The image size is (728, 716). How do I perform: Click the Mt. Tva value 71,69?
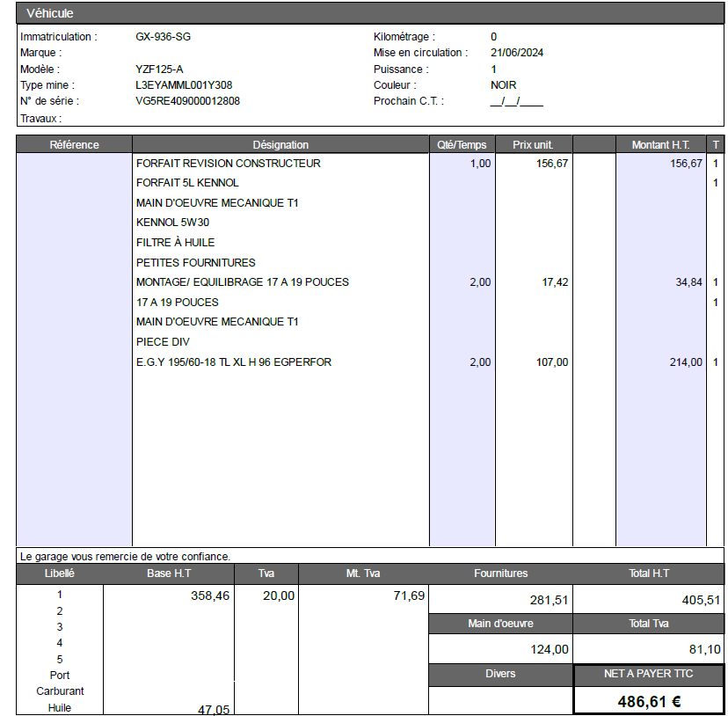pyautogui.click(x=409, y=595)
